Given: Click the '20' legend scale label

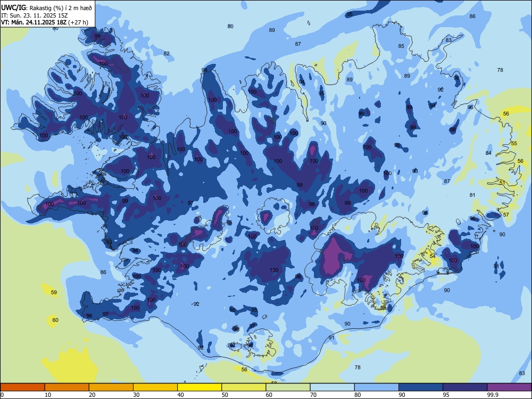Looking at the screenshot, I should 92,395.
